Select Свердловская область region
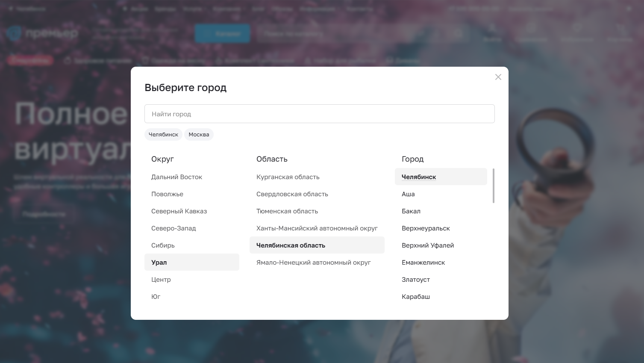 [292, 194]
